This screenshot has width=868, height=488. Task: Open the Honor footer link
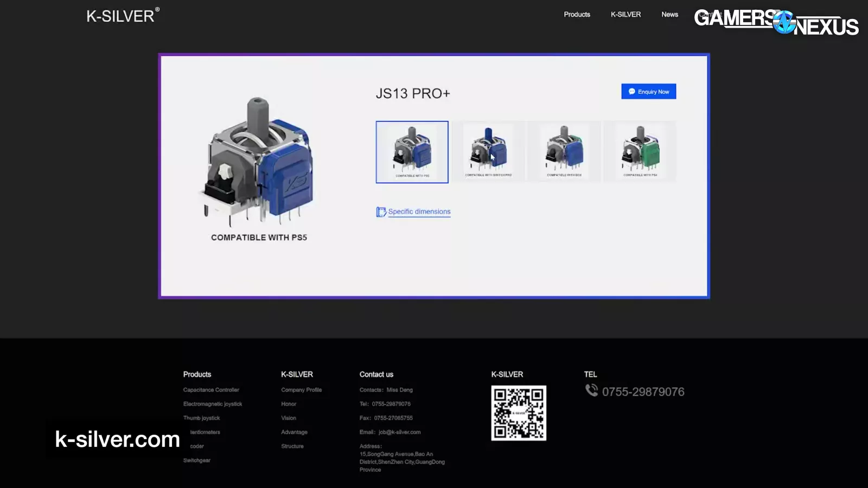coord(289,404)
